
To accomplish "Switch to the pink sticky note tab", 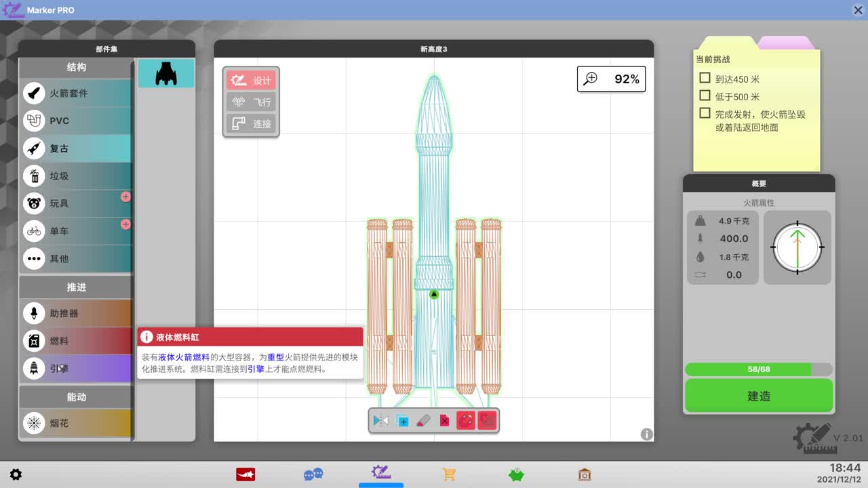I will tap(785, 43).
